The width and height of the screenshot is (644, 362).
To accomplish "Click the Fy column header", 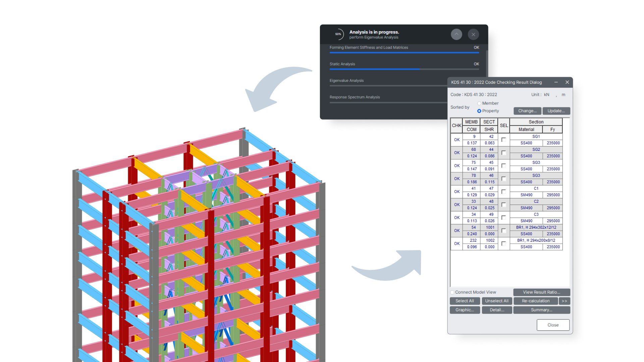I will click(x=552, y=129).
